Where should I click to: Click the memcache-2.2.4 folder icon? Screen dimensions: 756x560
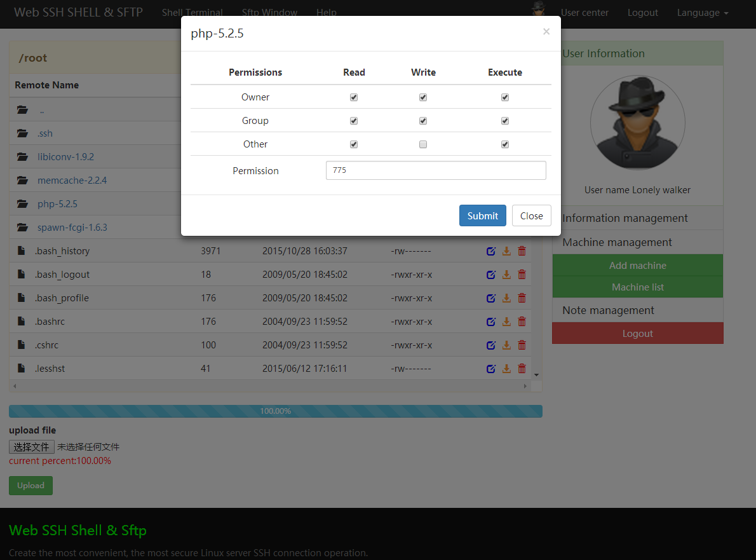point(24,181)
